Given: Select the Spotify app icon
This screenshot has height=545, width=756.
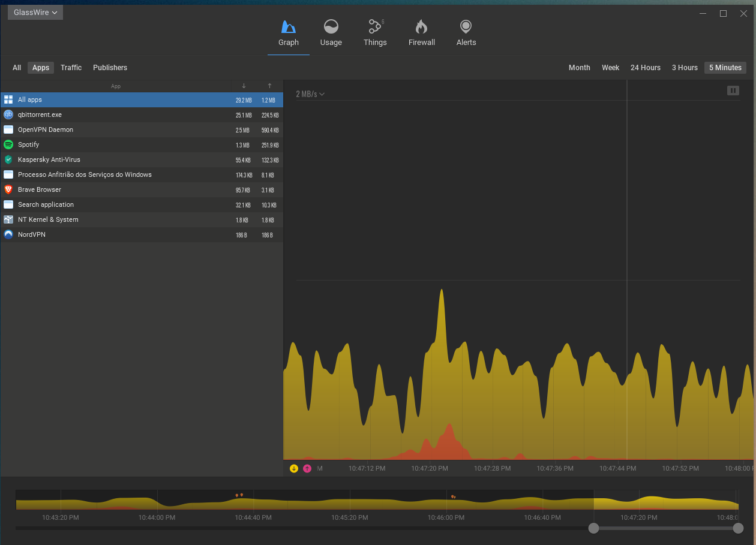Looking at the screenshot, I should pos(8,144).
